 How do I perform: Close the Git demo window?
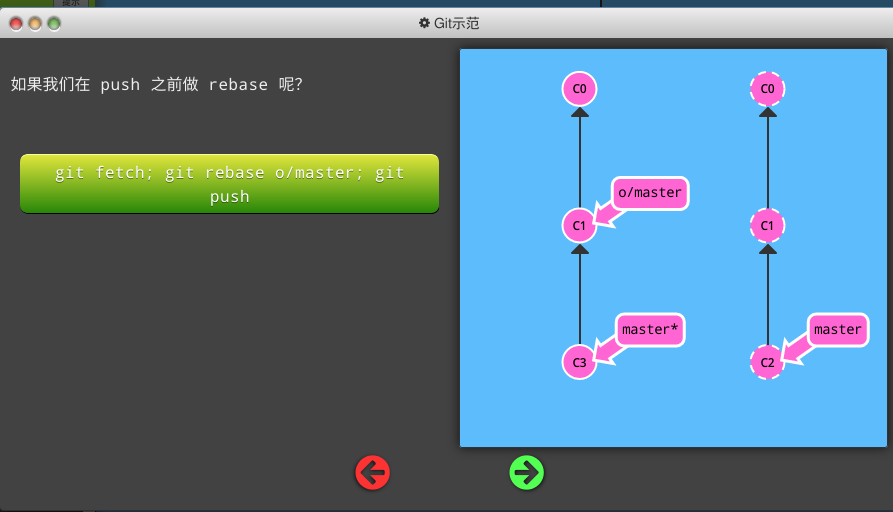(x=16, y=23)
